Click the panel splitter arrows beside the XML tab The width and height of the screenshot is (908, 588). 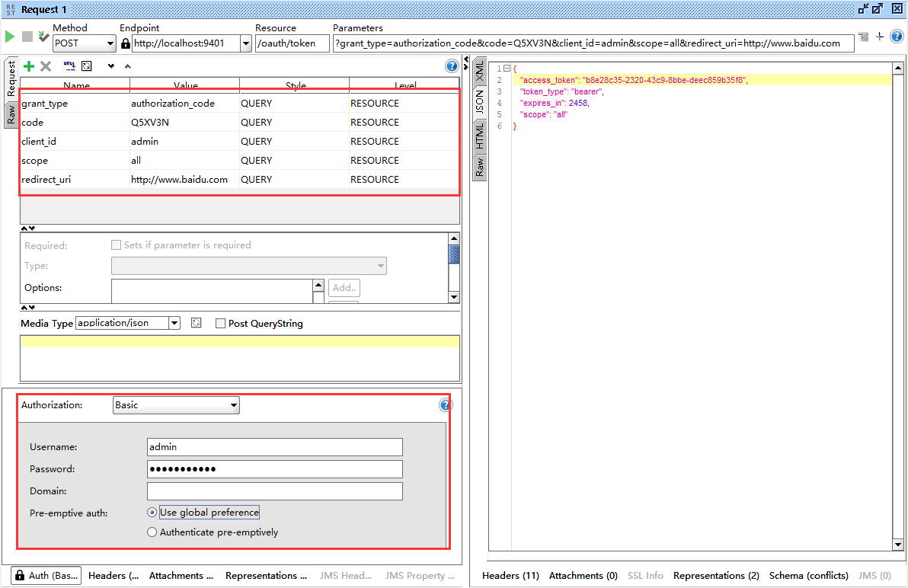(466, 64)
